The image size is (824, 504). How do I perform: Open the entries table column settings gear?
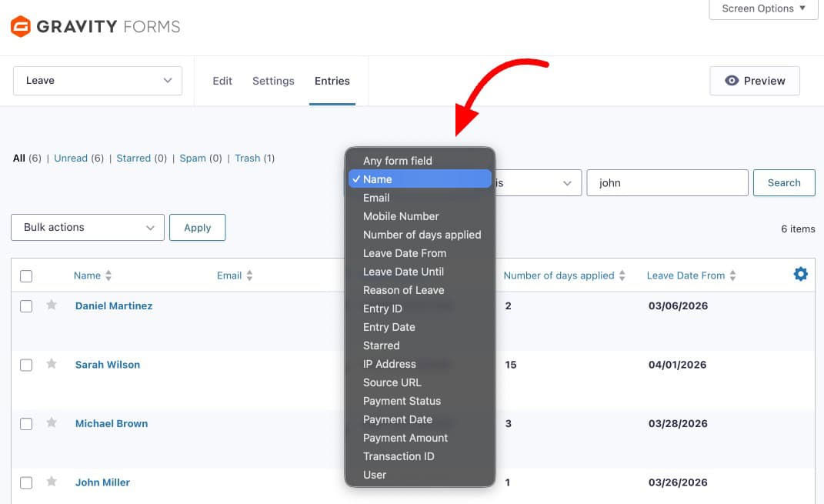point(800,274)
